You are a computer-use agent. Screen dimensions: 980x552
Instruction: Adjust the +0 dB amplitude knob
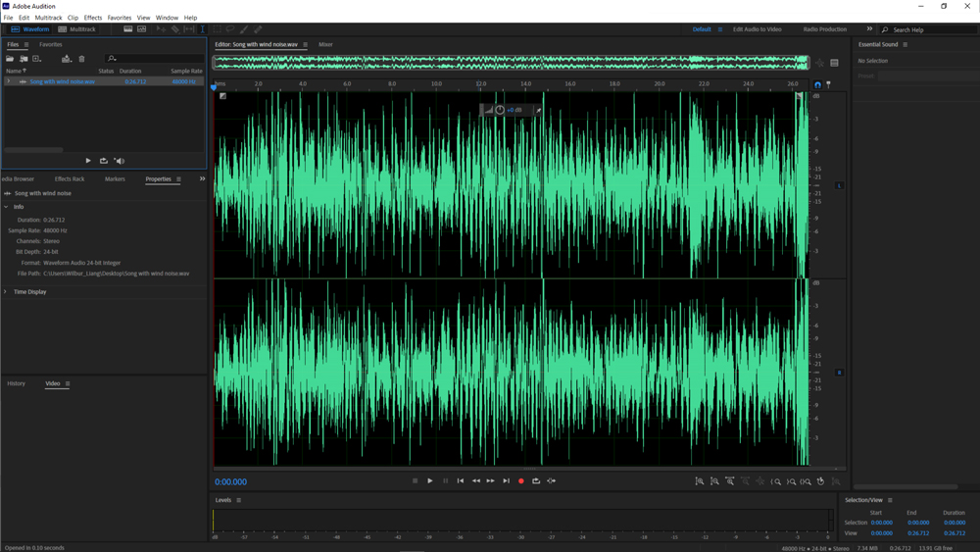click(500, 110)
